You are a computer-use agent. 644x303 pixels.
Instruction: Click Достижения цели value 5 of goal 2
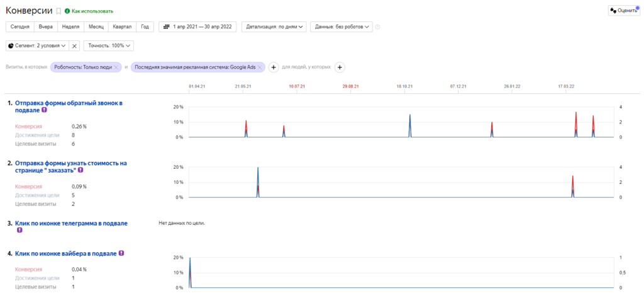coord(73,195)
